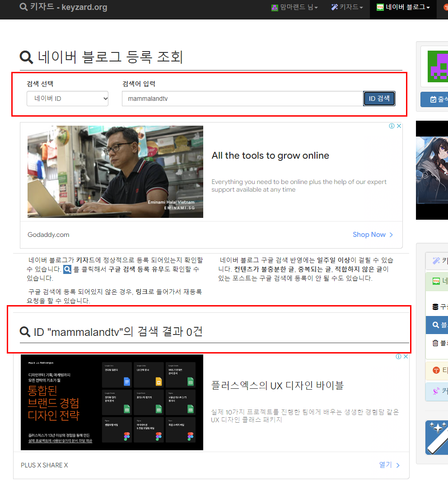Click the Shop Now link
This screenshot has height=495, width=448.
pyautogui.click(x=369, y=235)
